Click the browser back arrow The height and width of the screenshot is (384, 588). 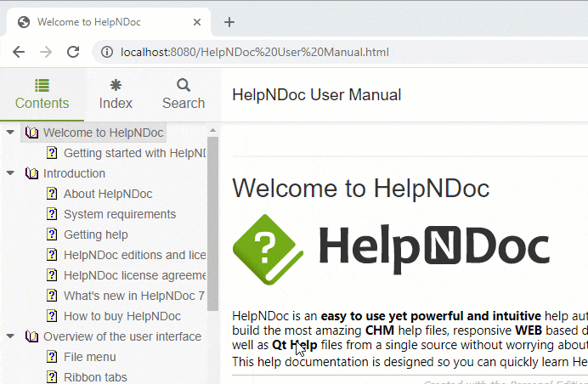(x=19, y=52)
